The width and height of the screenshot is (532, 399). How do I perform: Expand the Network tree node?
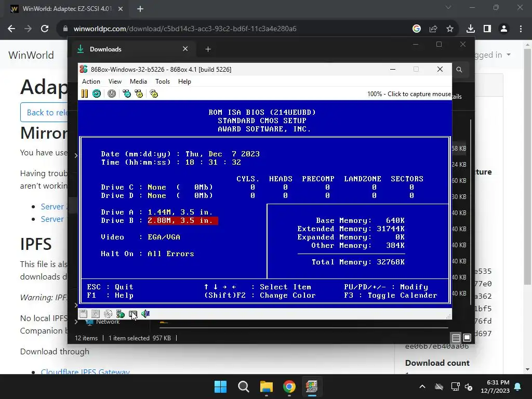coord(76,322)
